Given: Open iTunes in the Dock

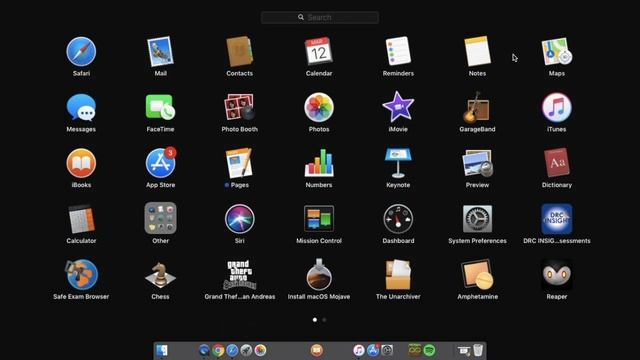Looking at the screenshot, I should coord(359,350).
